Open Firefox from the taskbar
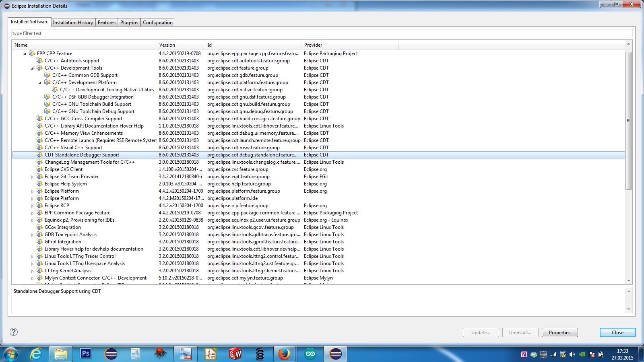 [284, 354]
